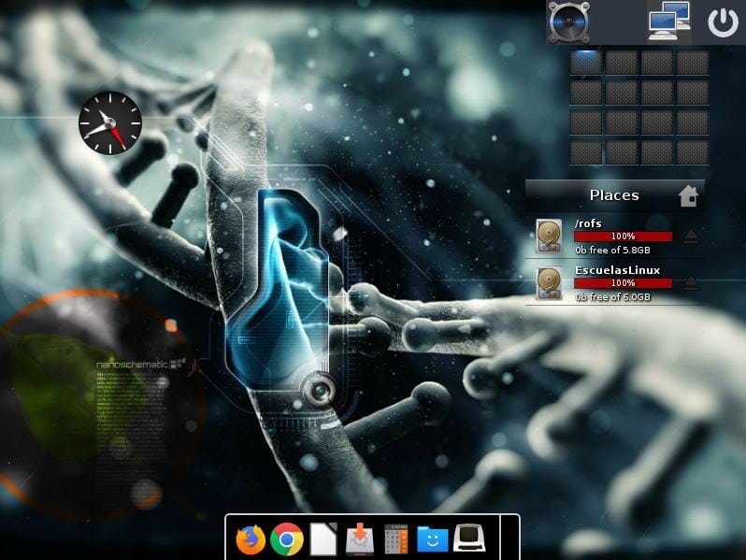
Task: Launch the terminal icon in the dock
Action: pos(469,538)
